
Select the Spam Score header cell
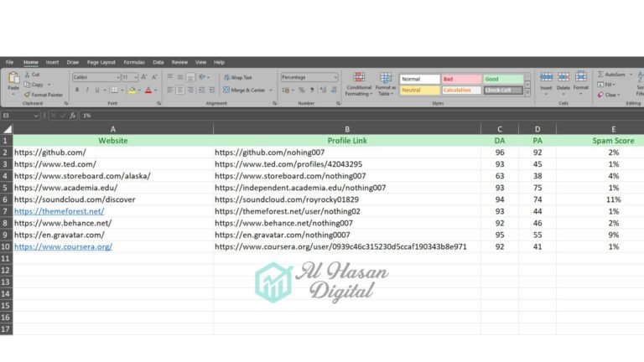click(611, 141)
